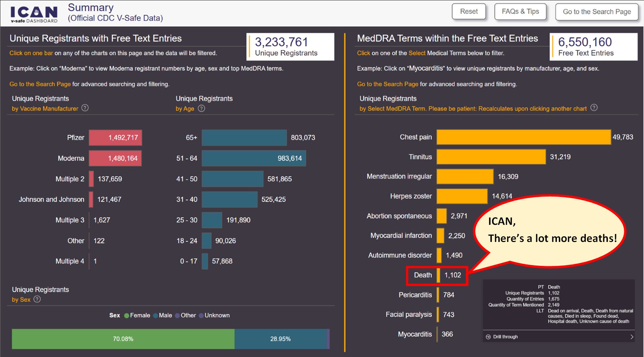Filter by the Facial paralysis bar

pyautogui.click(x=438, y=315)
